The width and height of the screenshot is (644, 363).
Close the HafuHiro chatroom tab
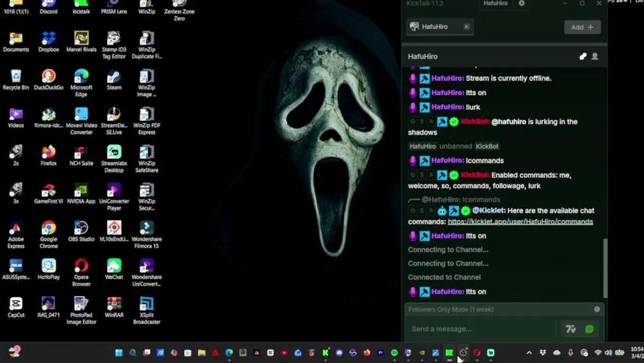(x=466, y=27)
